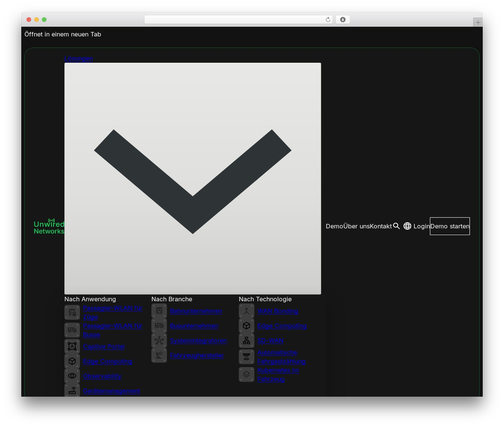Open a new browser tab with plus
The height and width of the screenshot is (427, 504).
478,22
